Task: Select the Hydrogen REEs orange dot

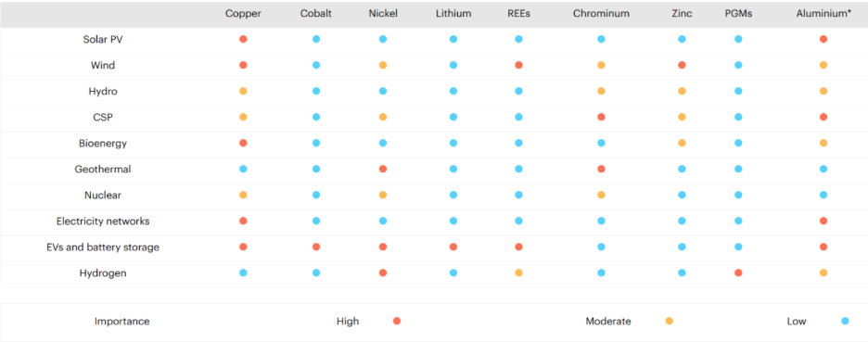Action: 518,272
